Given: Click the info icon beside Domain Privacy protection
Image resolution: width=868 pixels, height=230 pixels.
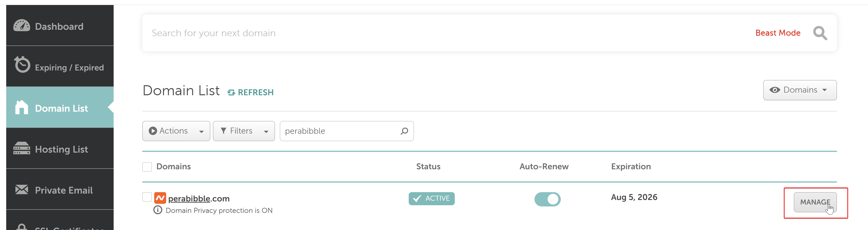Looking at the screenshot, I should [x=158, y=210].
